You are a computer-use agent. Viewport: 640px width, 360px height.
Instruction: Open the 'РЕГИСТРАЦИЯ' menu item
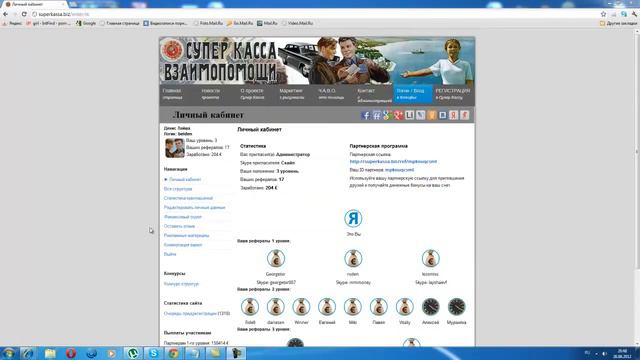click(x=453, y=94)
